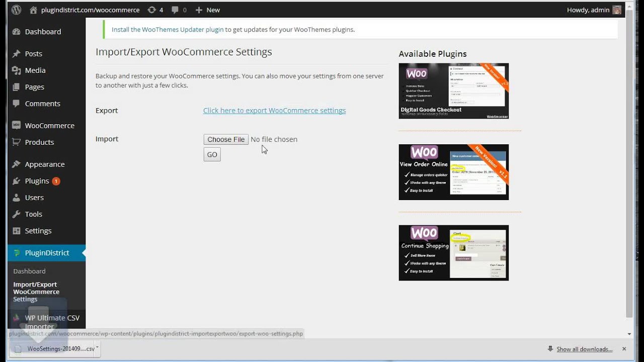Open the comments bubble icon in the admin bar

coord(175,10)
